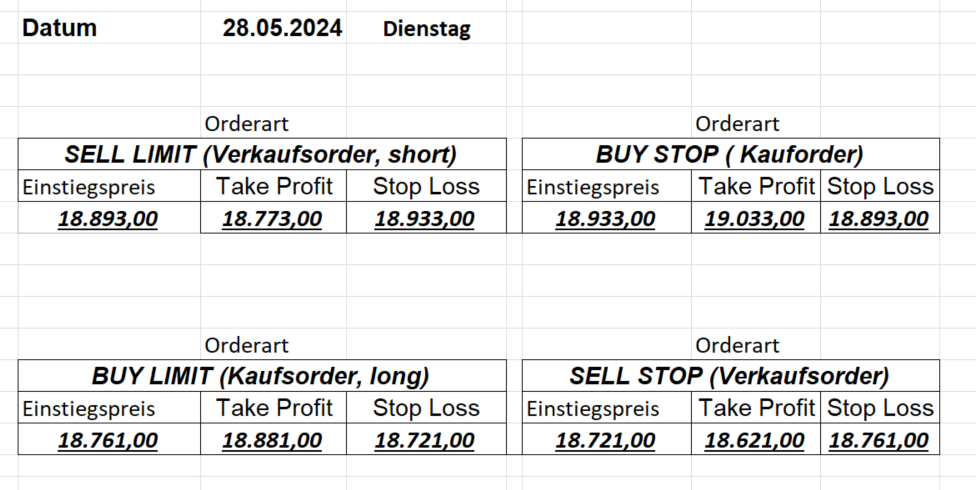Select the SELL LIMIT Take Profit value 18.773,00
Image resolution: width=976 pixels, height=490 pixels.
(x=272, y=219)
